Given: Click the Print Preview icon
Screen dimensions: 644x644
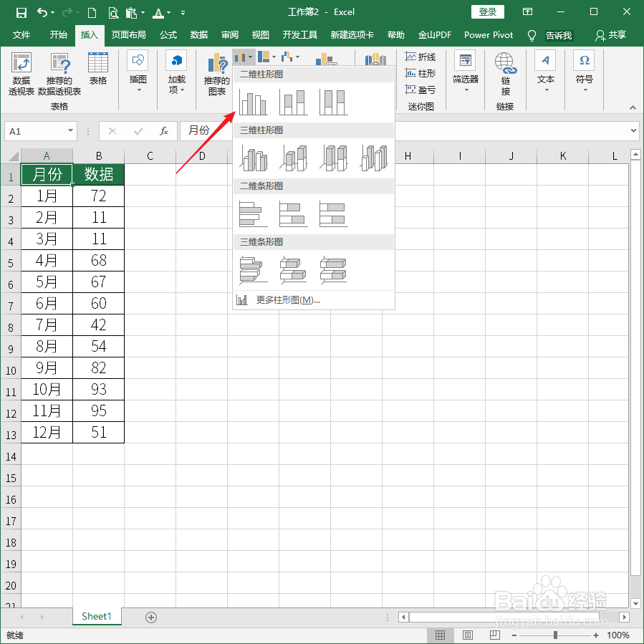Looking at the screenshot, I should point(113,13).
